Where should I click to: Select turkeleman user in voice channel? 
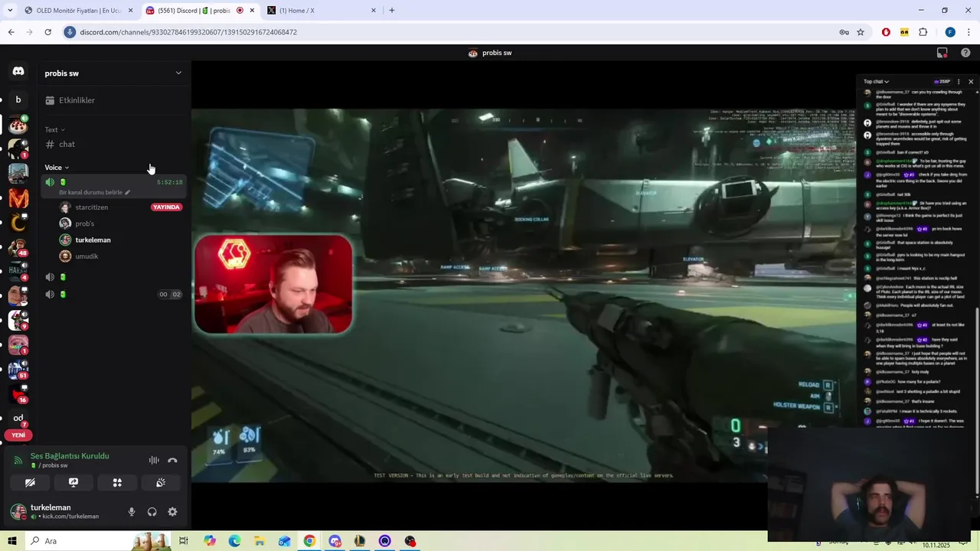pos(93,240)
